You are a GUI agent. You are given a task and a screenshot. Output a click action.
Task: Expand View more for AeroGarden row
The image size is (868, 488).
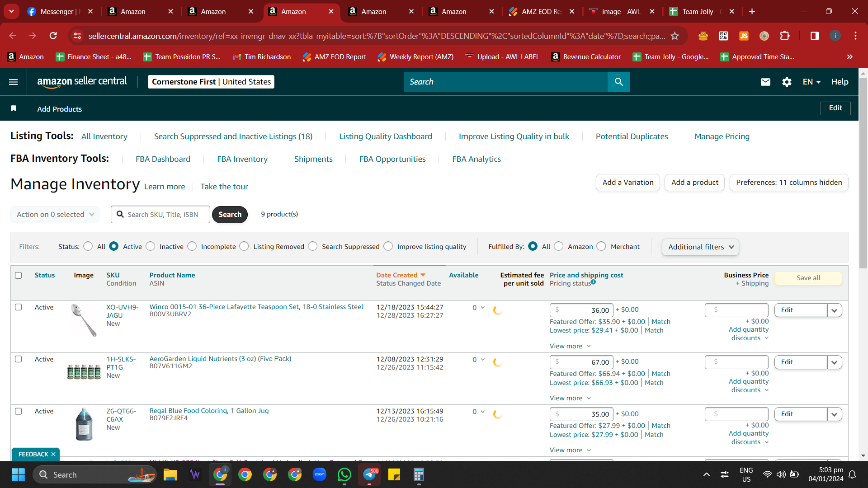(x=571, y=398)
